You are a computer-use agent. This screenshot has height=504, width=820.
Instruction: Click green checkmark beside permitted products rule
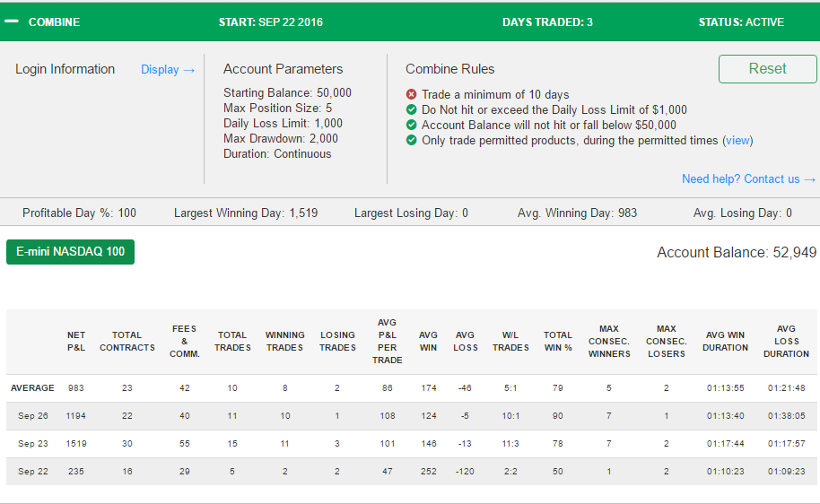pos(412,140)
